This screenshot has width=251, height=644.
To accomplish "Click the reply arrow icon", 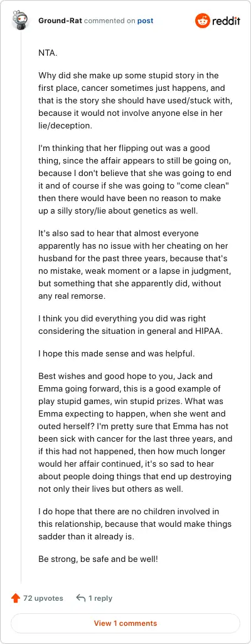I will click(x=81, y=598).
